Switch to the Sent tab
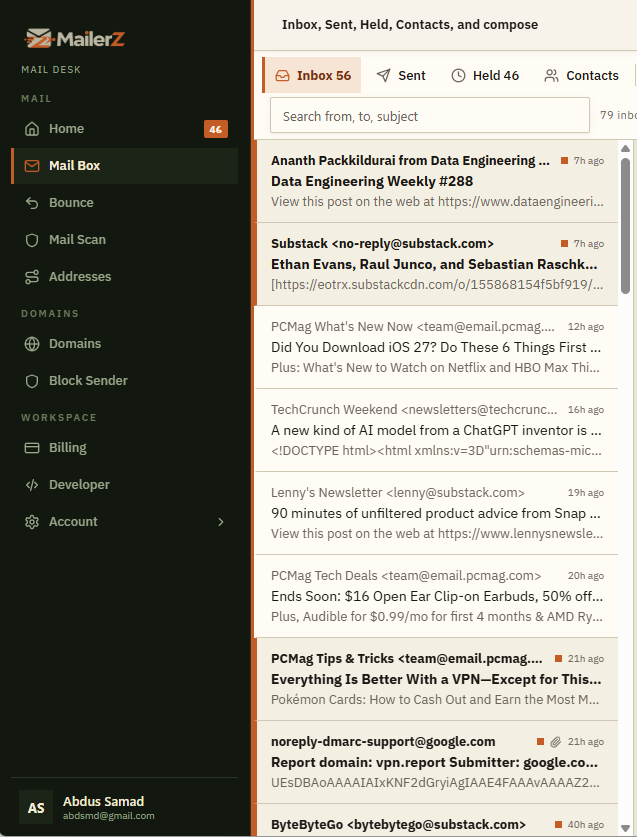Image resolution: width=637 pixels, height=837 pixels. click(x=401, y=75)
